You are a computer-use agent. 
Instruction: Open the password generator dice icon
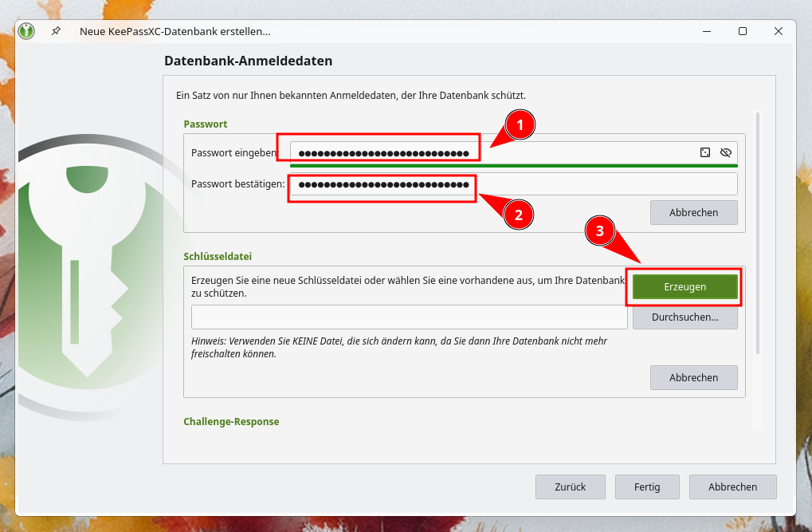pyautogui.click(x=704, y=152)
